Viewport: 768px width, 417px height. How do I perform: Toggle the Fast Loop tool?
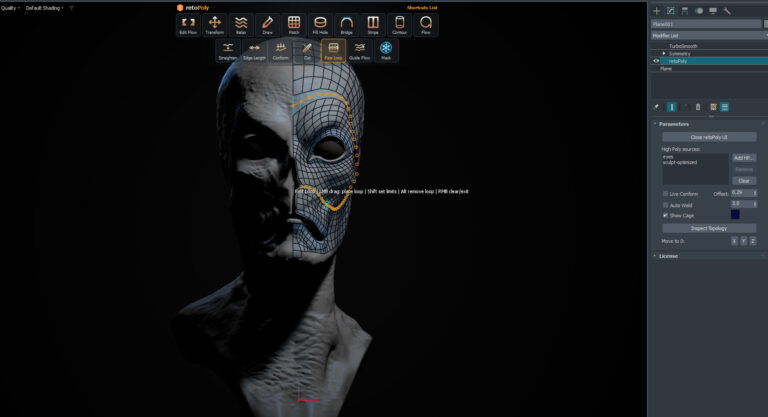(334, 50)
